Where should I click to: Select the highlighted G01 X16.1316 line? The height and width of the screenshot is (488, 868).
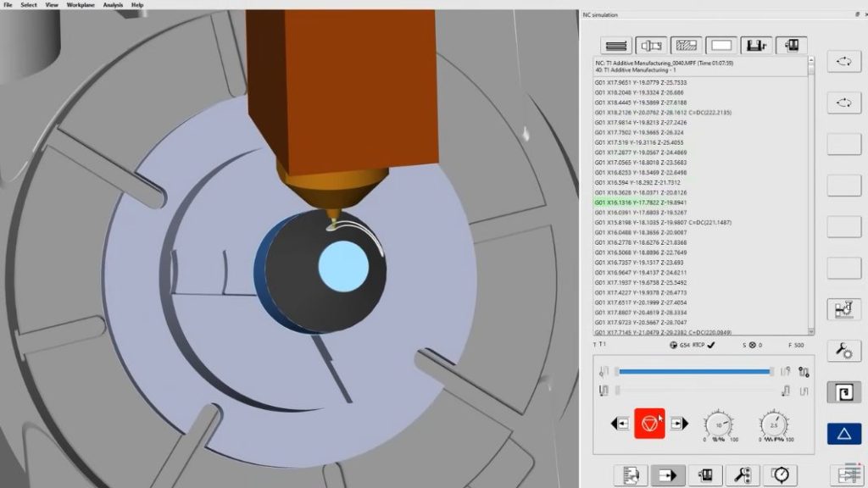(641, 202)
